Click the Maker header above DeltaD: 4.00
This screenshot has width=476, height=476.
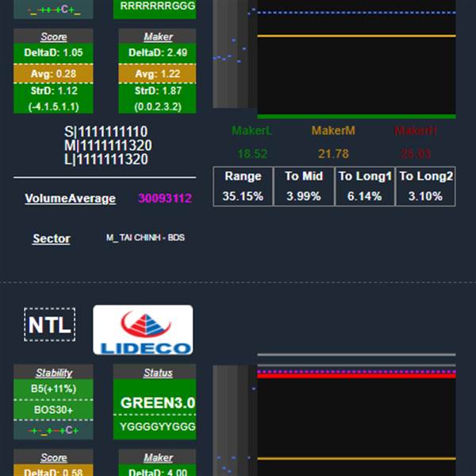(158, 458)
